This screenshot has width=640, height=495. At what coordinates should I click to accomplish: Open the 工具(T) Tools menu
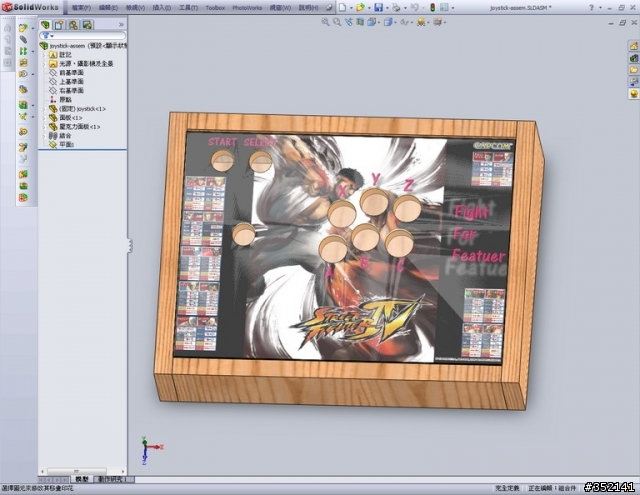[188, 8]
